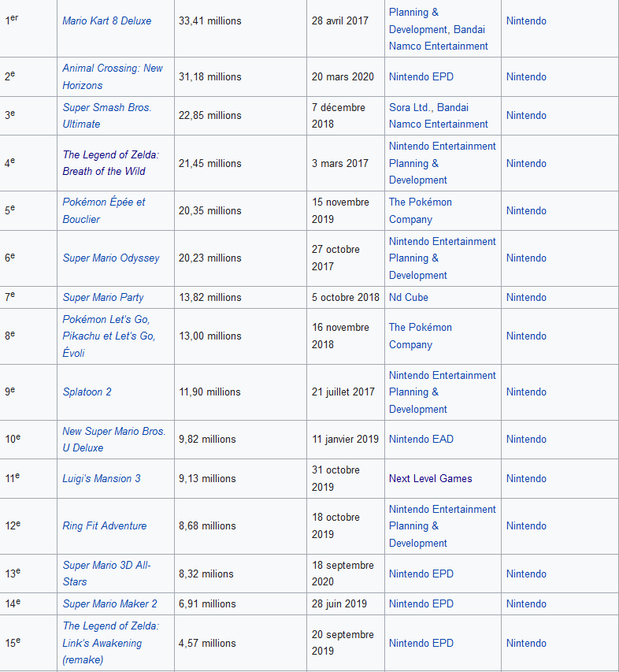Open the Mario Kart 8 Deluxe link
The height and width of the screenshot is (672, 619).
click(106, 20)
